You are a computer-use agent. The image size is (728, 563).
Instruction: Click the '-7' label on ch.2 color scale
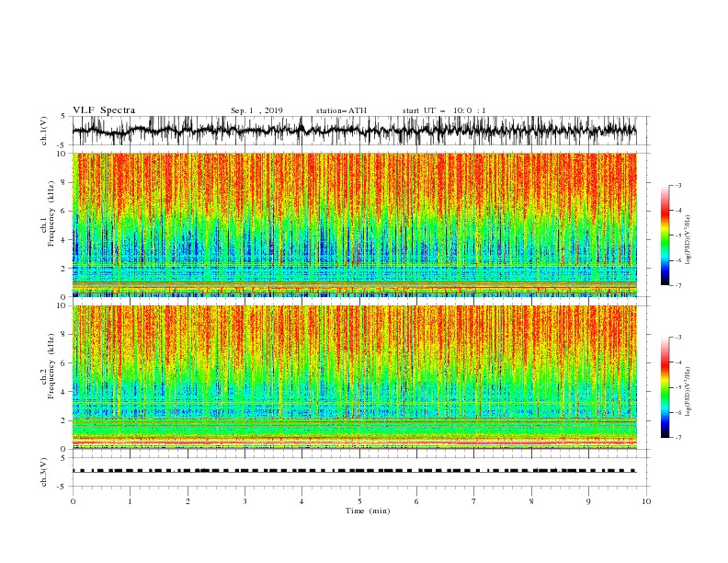click(678, 438)
